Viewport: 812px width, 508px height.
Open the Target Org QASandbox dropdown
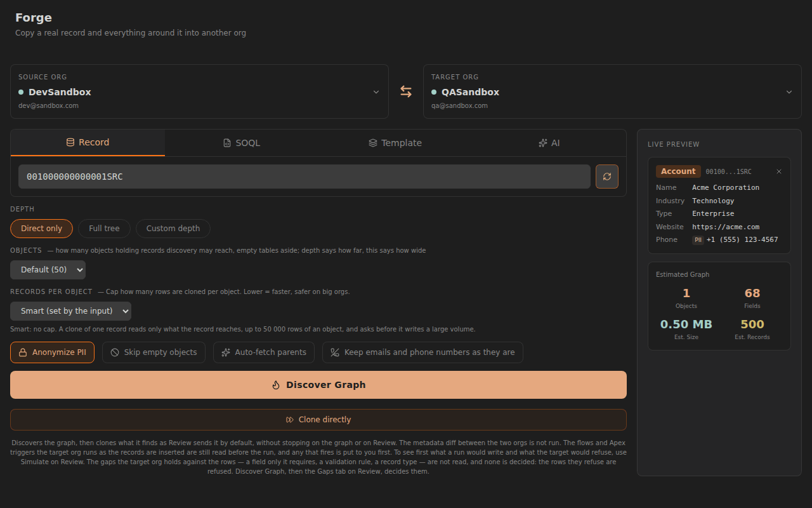612,91
